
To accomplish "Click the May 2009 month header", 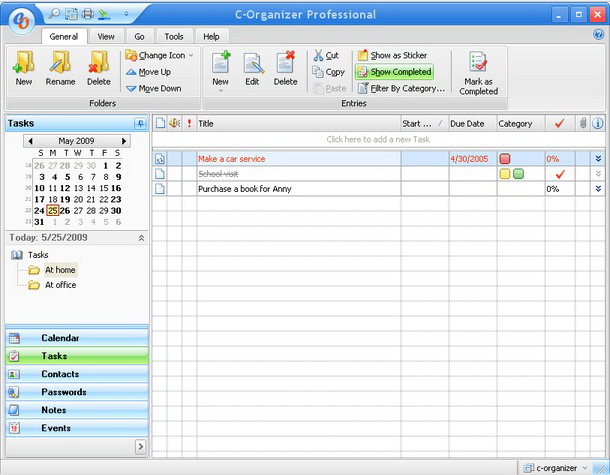I will [x=76, y=141].
